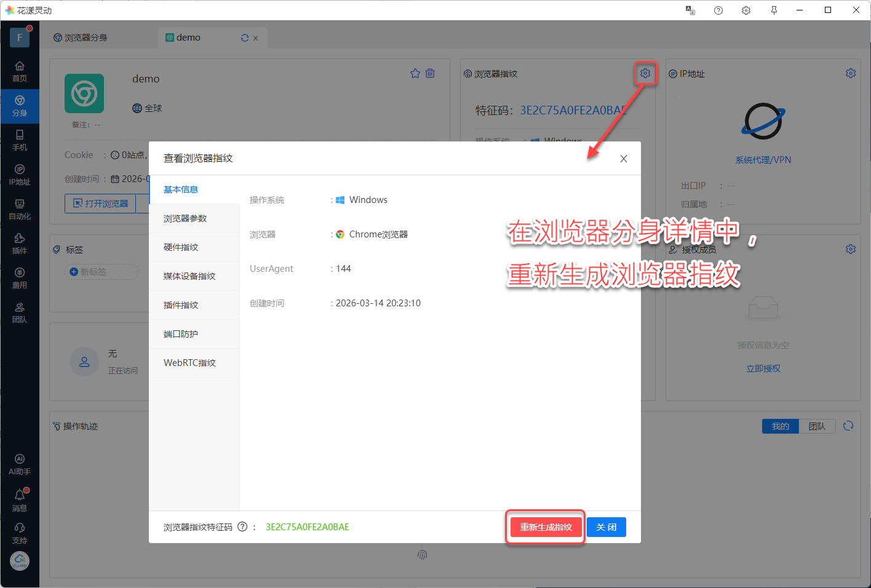This screenshot has height=588, width=871.
Task: Open the 端口防护 tab
Action: click(x=181, y=334)
